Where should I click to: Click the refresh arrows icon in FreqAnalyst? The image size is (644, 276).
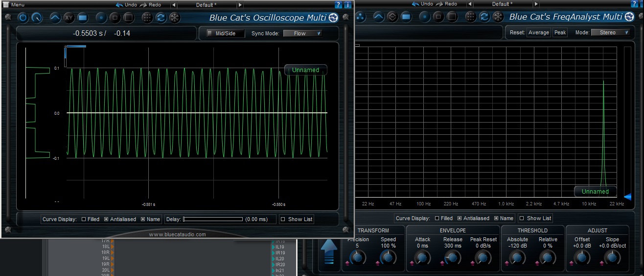click(484, 17)
